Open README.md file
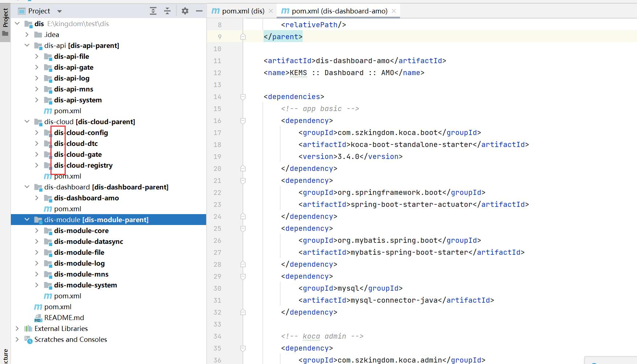637x364 pixels. coord(64,318)
